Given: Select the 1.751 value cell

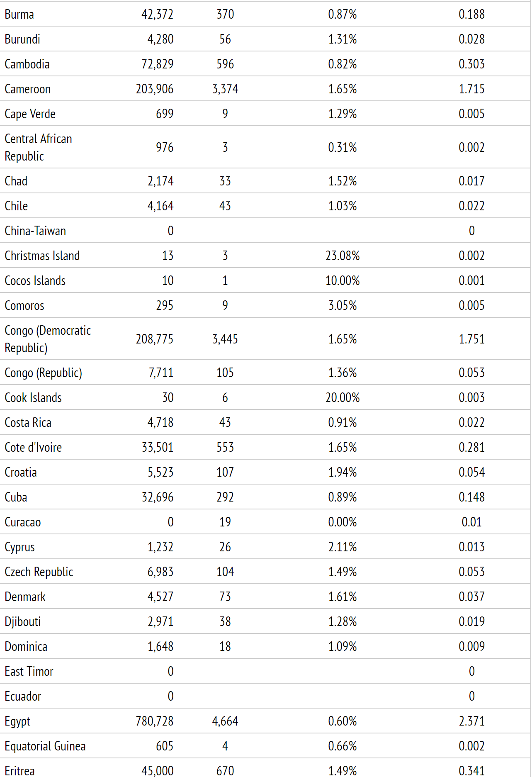Looking at the screenshot, I should point(471,339).
